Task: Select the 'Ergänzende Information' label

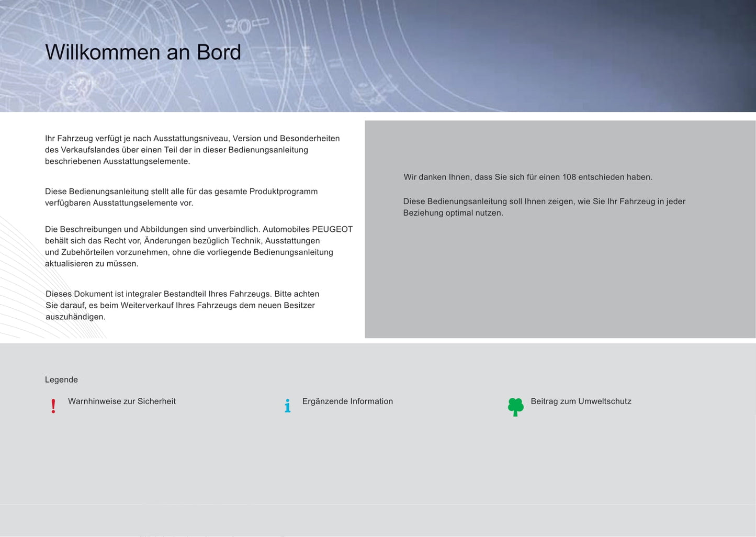Action: pos(347,401)
